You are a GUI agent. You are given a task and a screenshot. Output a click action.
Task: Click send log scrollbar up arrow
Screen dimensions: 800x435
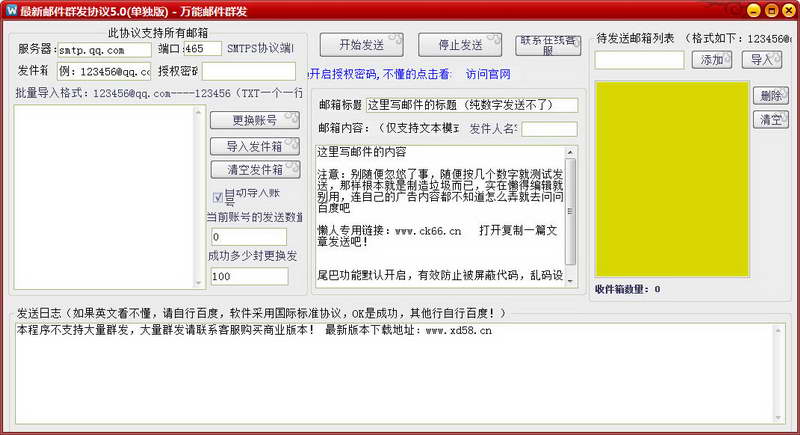click(x=778, y=330)
